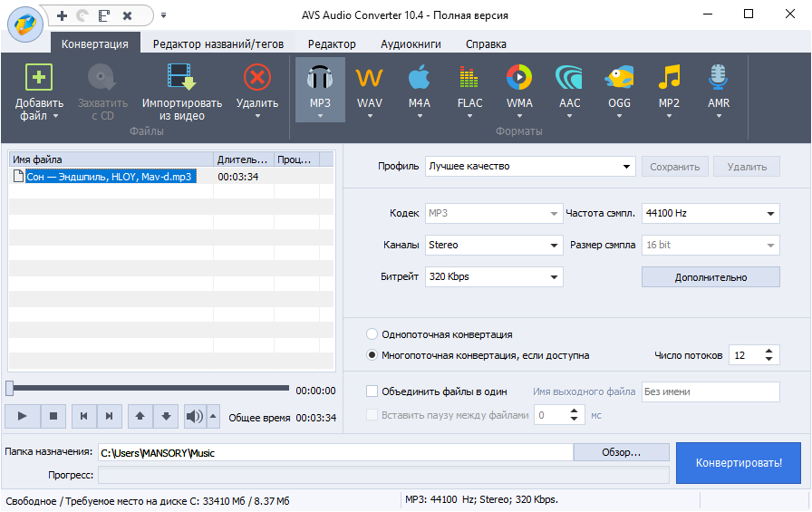812x512 pixels.
Task: Select the WAV format icon
Action: [x=369, y=78]
